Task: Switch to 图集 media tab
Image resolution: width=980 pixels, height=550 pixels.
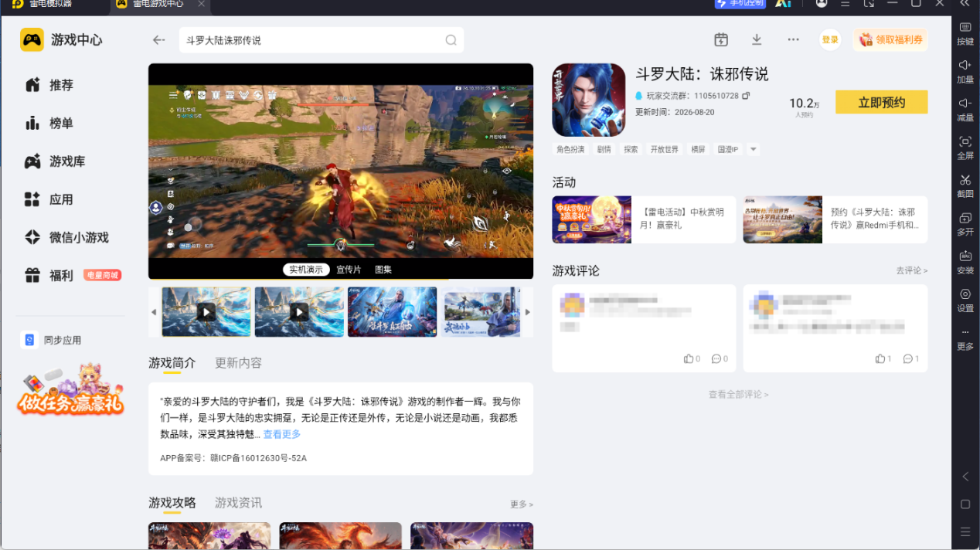Action: [383, 270]
